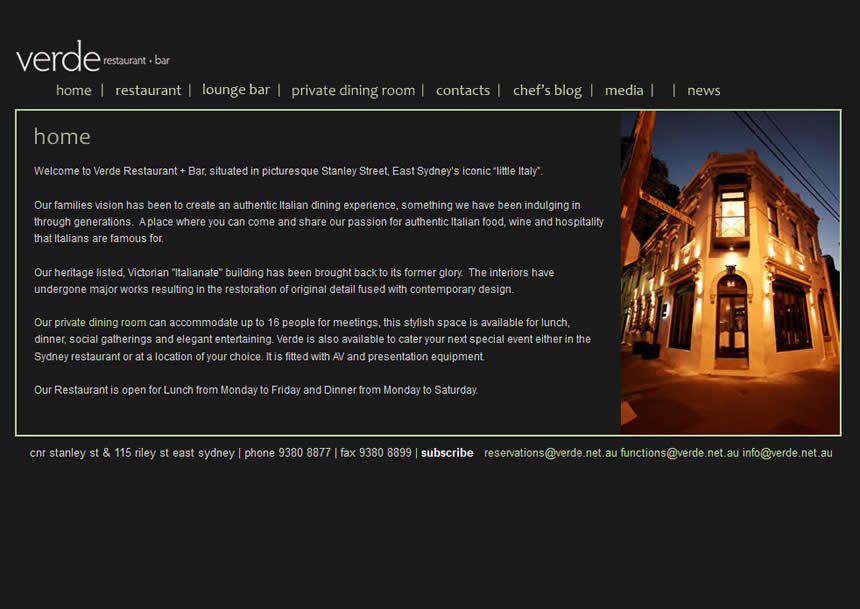Navigate to the contacts page
This screenshot has height=609, width=860.
[463, 90]
